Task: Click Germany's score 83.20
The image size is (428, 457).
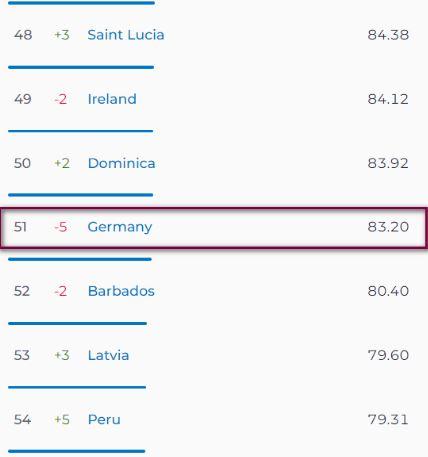Action: (x=388, y=227)
